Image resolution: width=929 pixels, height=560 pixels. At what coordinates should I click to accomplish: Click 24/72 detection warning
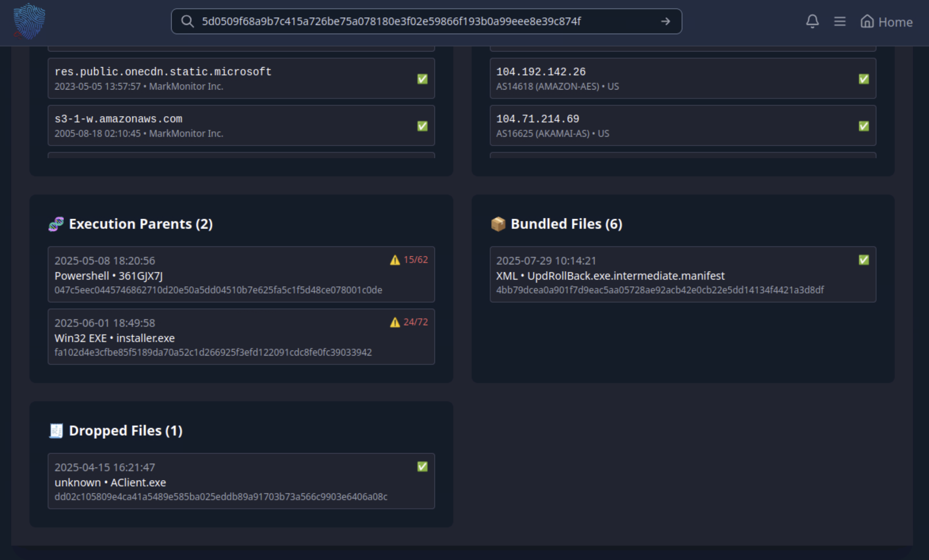[x=409, y=322]
